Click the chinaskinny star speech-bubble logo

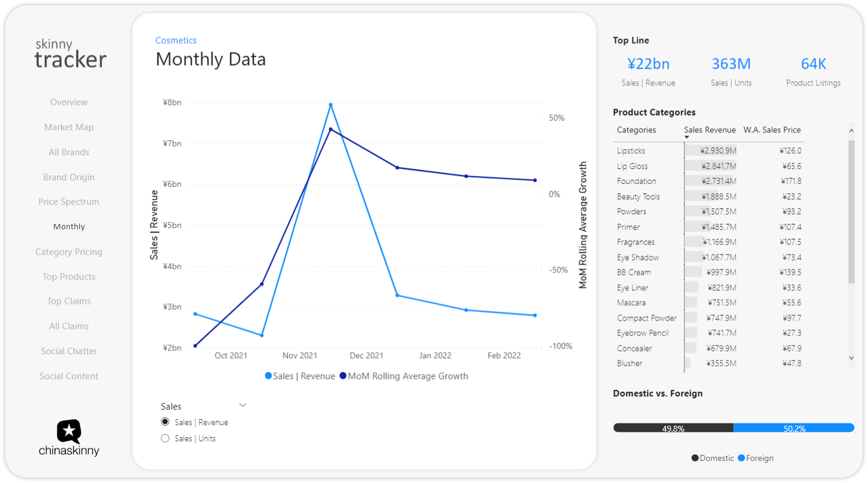click(69, 431)
